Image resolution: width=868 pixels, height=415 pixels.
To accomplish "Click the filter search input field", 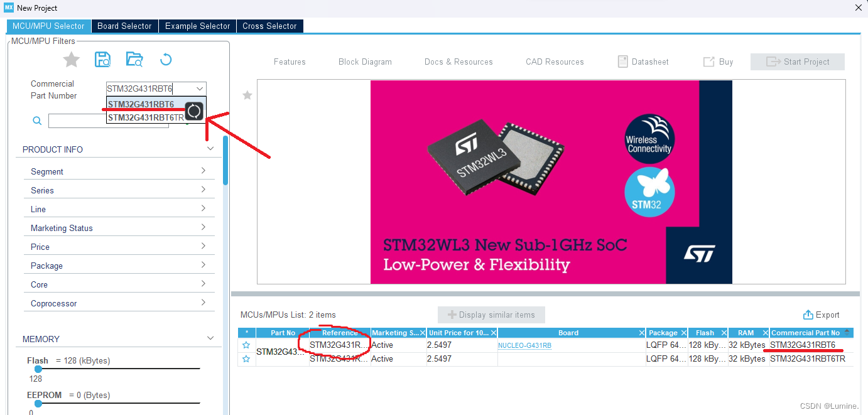I will click(x=108, y=121).
